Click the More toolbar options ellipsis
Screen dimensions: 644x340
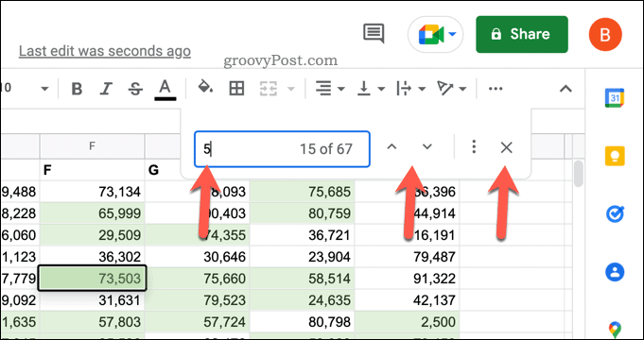coord(496,89)
